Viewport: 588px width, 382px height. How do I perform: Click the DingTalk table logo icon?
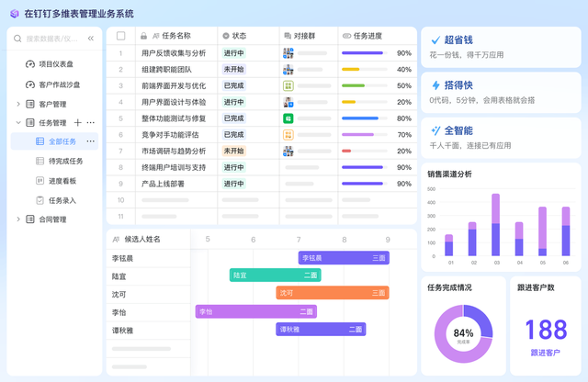tap(15, 14)
